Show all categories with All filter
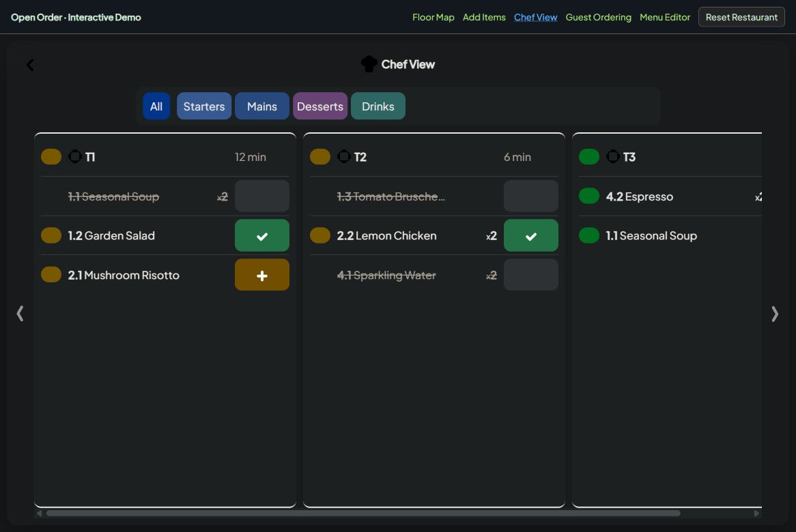 156,106
